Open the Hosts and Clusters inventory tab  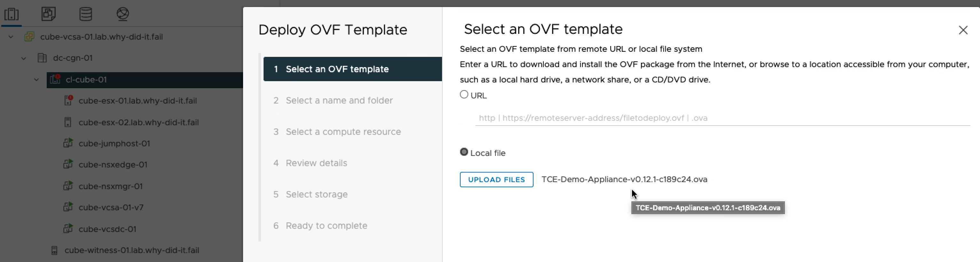pos(12,14)
